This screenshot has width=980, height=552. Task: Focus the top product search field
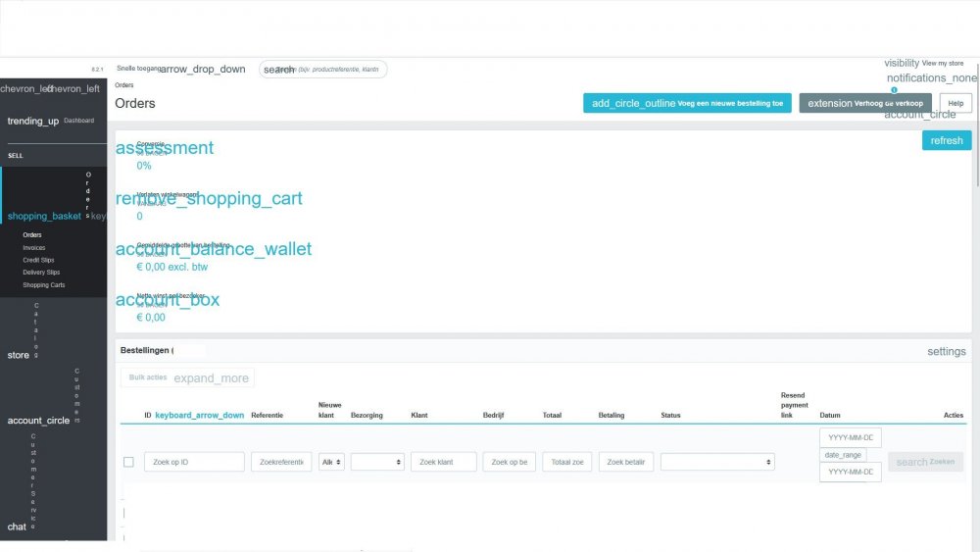[x=323, y=70]
